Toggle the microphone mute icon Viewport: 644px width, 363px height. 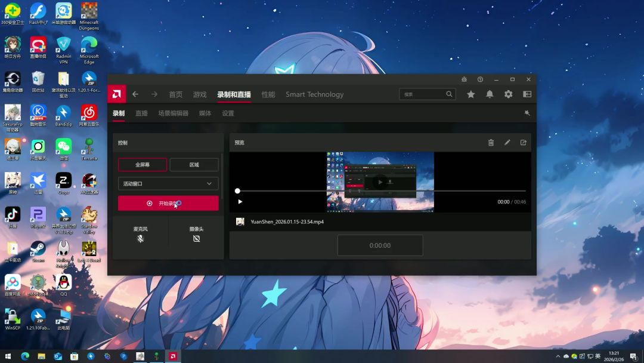click(x=141, y=239)
